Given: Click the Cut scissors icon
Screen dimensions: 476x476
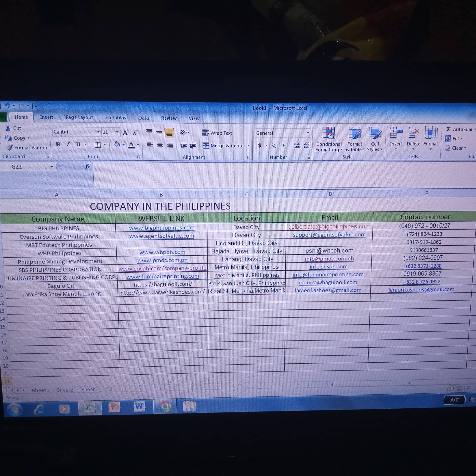Looking at the screenshot, I should [8, 128].
